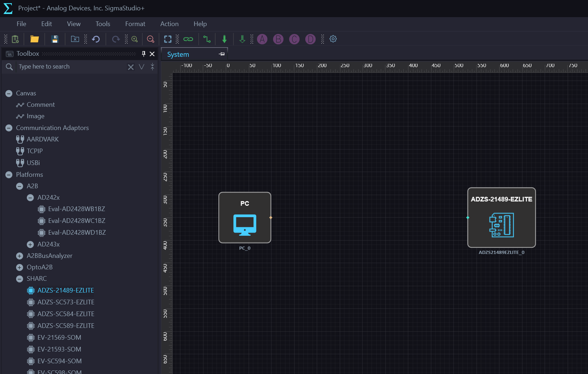The height and width of the screenshot is (374, 588).
Task: Select the Image toolbox item
Action: pyautogui.click(x=35, y=116)
